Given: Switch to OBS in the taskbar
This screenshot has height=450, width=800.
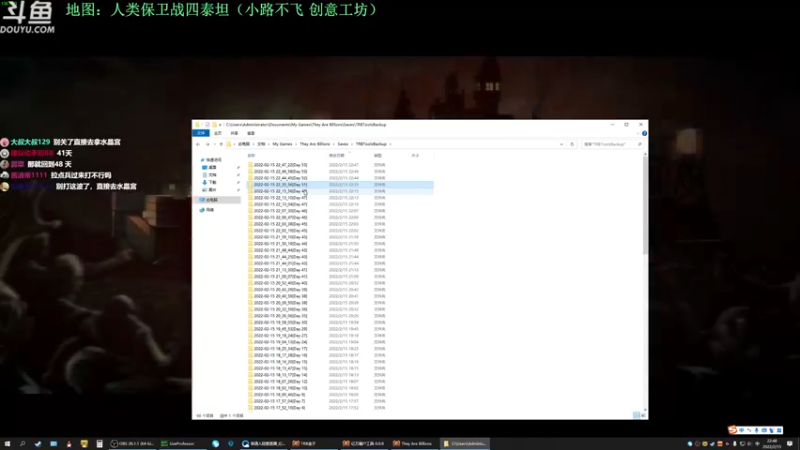Looking at the screenshot, I should pyautogui.click(x=132, y=444).
